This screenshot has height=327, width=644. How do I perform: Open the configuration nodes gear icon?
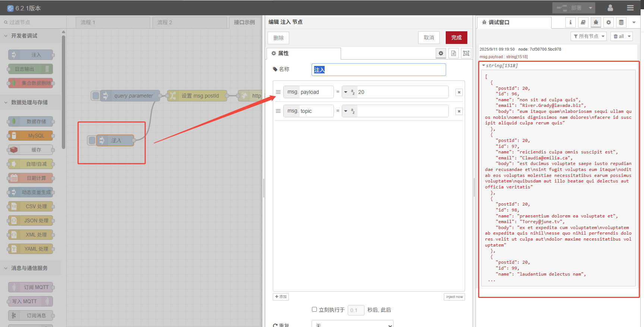click(609, 22)
